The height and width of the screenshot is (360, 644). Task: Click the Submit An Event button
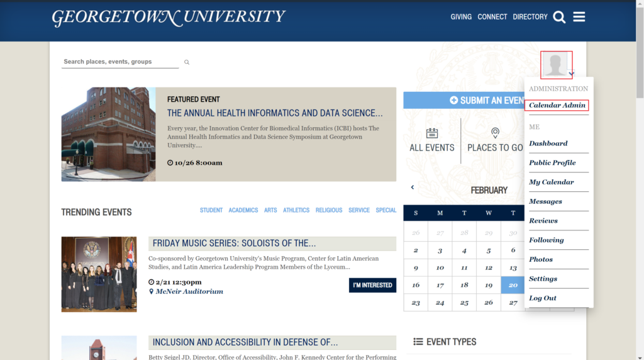point(464,100)
